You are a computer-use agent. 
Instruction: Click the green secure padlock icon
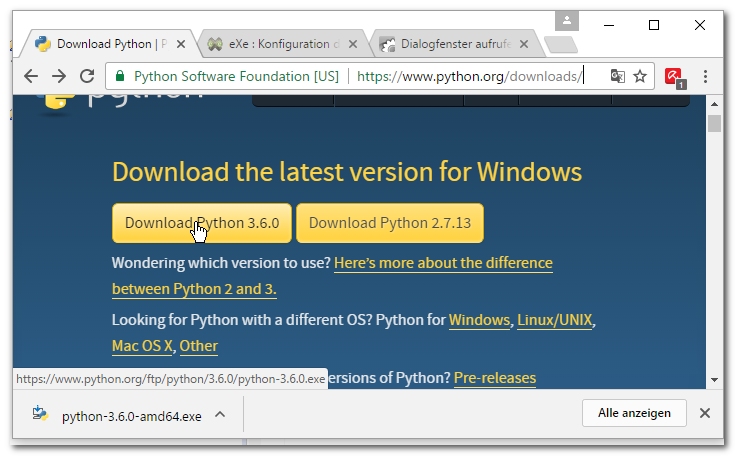(x=120, y=76)
